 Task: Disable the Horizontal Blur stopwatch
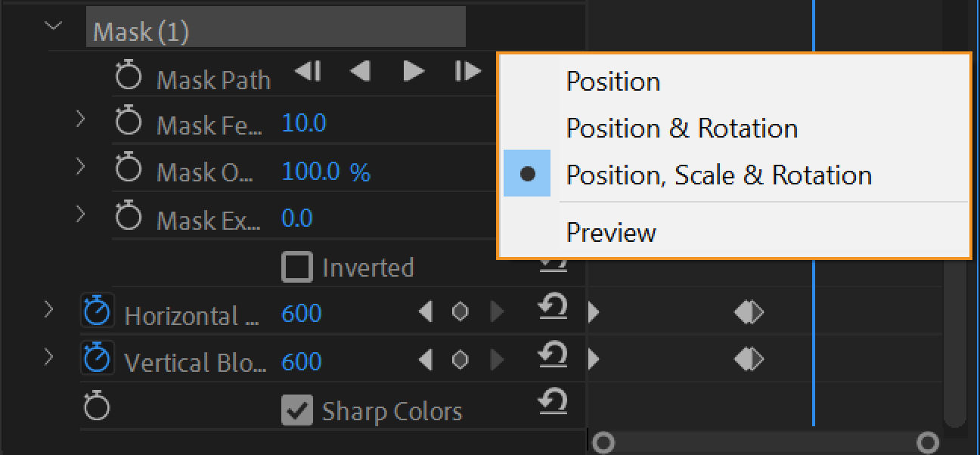(x=97, y=310)
